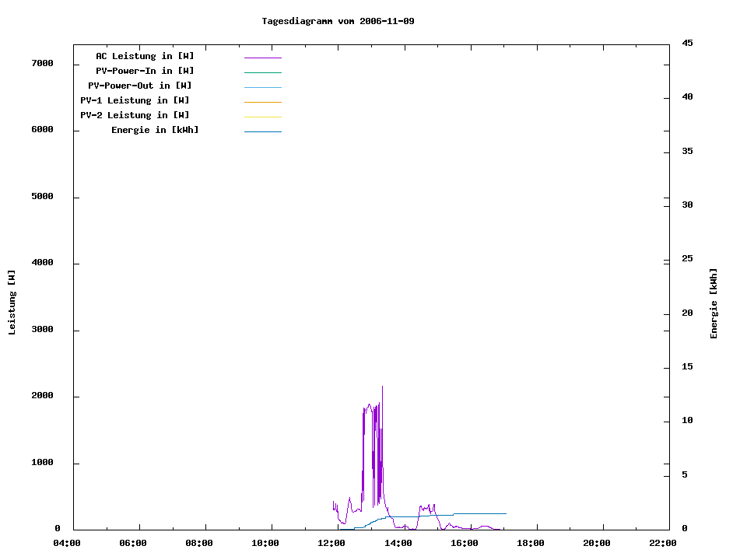Viewport: 747px width, 560px height.
Task: Click the tallest power spike above 2000 W
Action: [382, 387]
